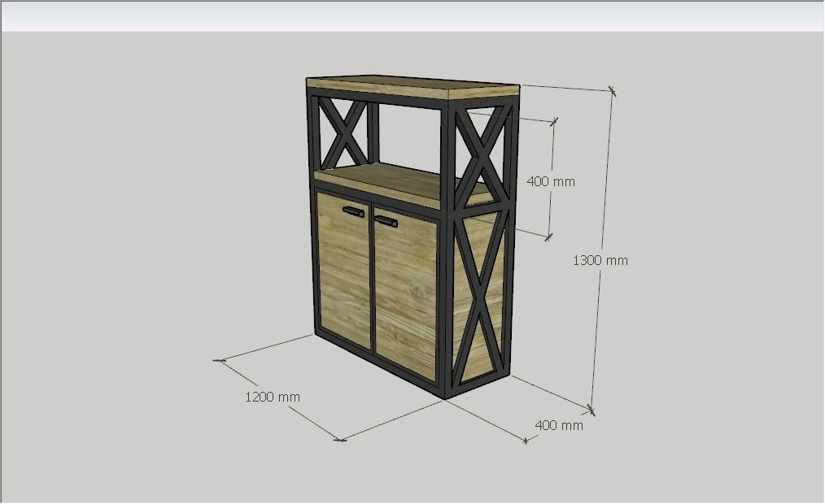This screenshot has height=504, width=825.
Task: Select the left door handle
Action: pyautogui.click(x=353, y=212)
